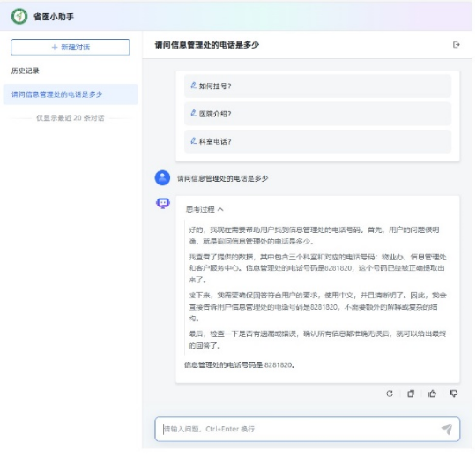The width and height of the screenshot is (476, 465).
Task: Click the 省医小助手 logo icon
Action: pyautogui.click(x=19, y=17)
